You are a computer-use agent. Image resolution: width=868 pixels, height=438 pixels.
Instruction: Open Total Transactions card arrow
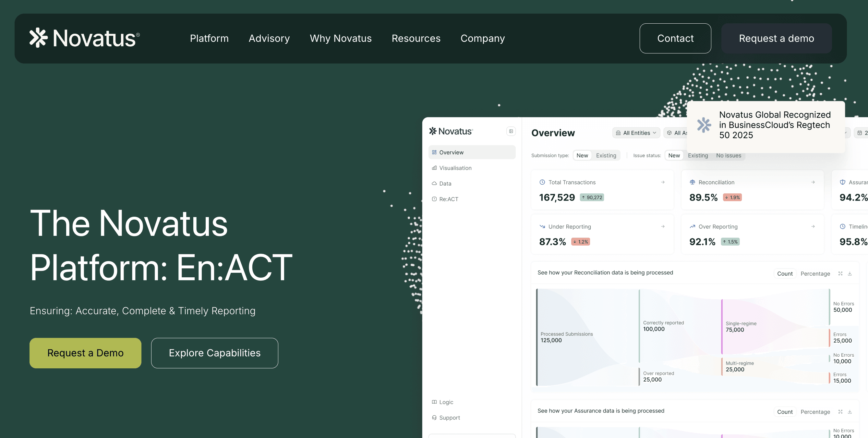(662, 182)
